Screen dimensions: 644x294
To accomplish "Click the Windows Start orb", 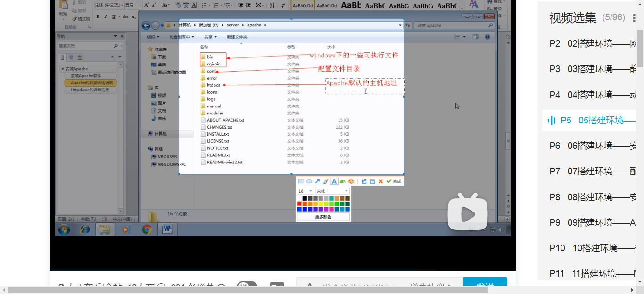I will 64,229.
